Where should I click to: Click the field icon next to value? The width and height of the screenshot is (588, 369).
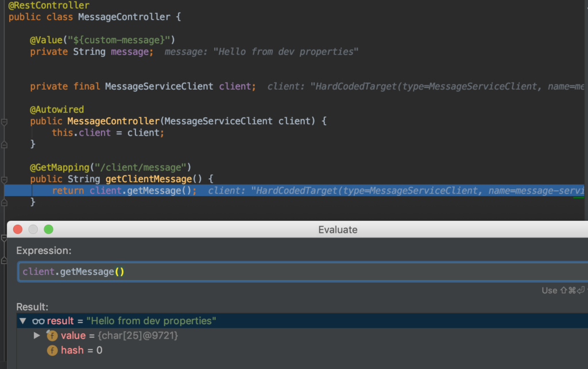click(x=52, y=336)
